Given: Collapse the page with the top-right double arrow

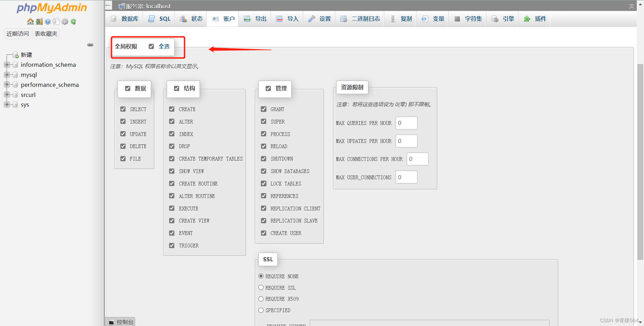Looking at the screenshot, I should pos(631,6).
